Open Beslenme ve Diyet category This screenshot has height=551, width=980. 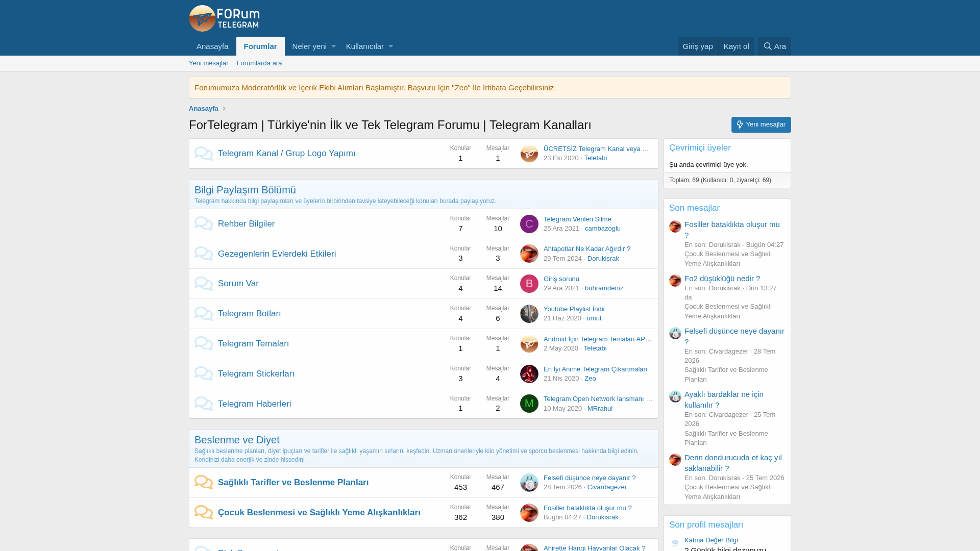(x=237, y=440)
